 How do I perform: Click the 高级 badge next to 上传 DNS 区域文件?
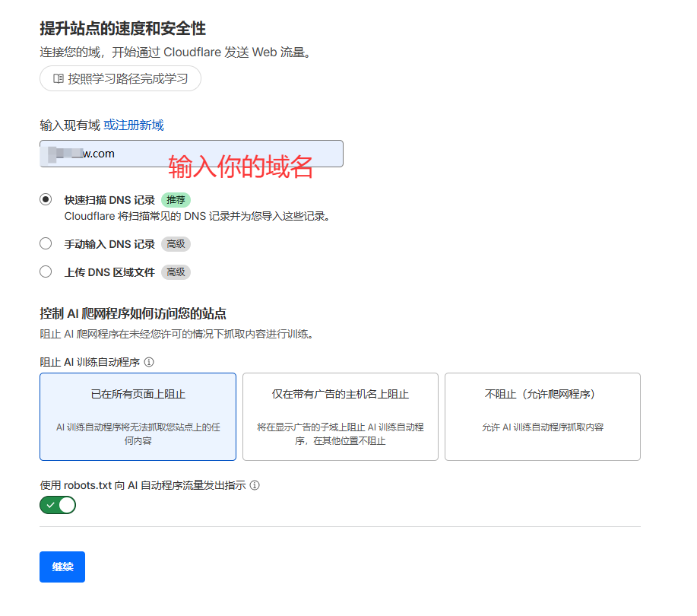(x=175, y=271)
